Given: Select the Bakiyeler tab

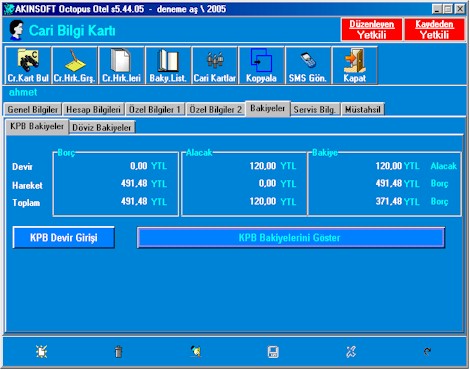Looking at the screenshot, I should 268,108.
